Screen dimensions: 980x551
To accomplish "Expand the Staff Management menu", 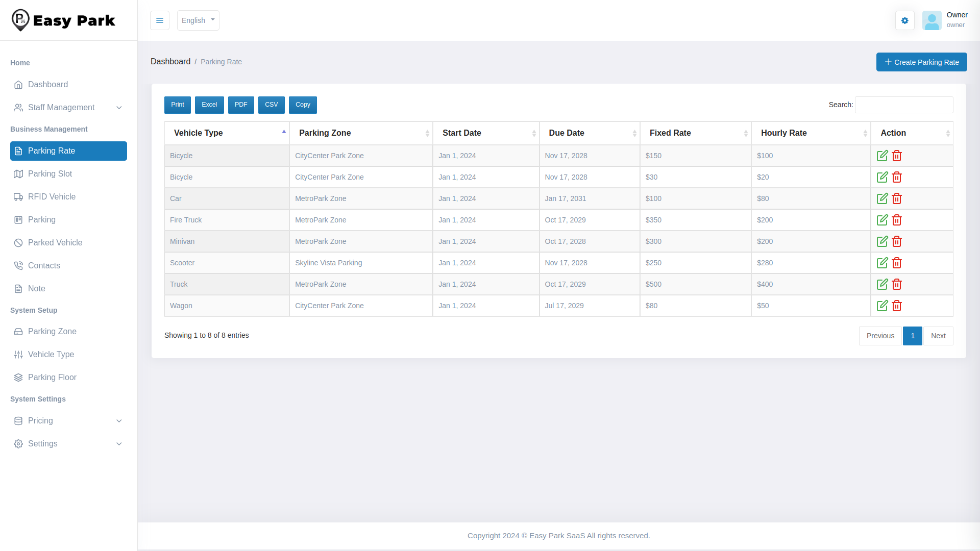I will click(x=61, y=107).
